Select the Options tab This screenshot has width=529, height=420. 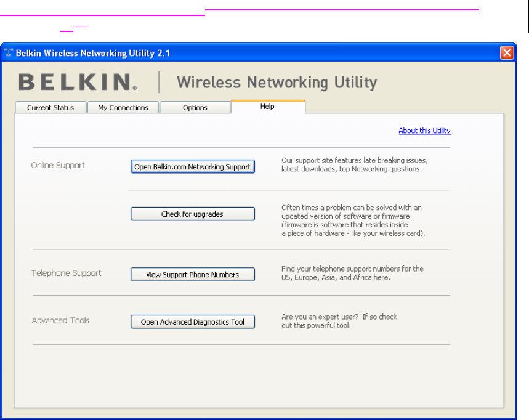click(x=195, y=107)
